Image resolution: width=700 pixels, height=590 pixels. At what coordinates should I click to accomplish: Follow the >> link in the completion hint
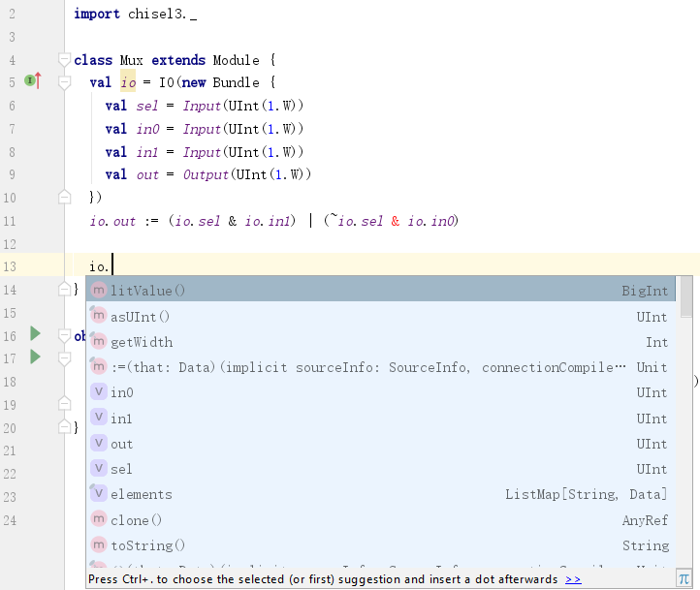click(573, 579)
